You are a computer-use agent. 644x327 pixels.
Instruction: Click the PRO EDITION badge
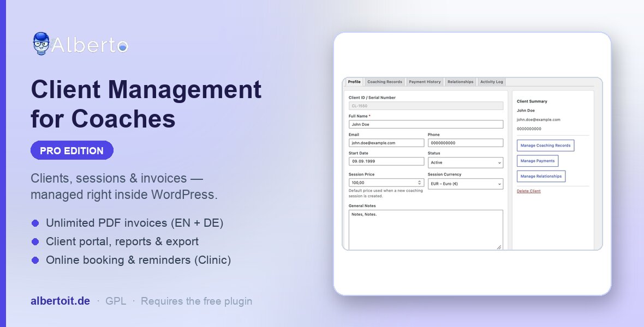coord(72,150)
